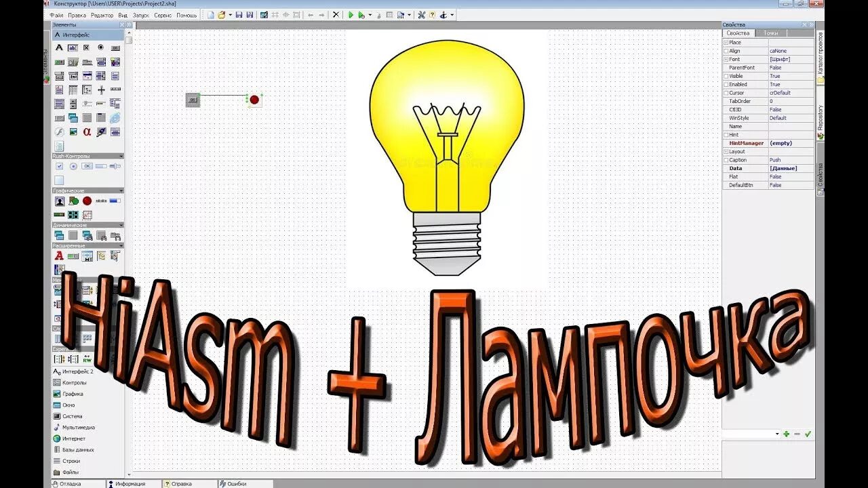Select the Flash 'f' element in palette
868x488 pixels.
pyautogui.click(x=59, y=132)
